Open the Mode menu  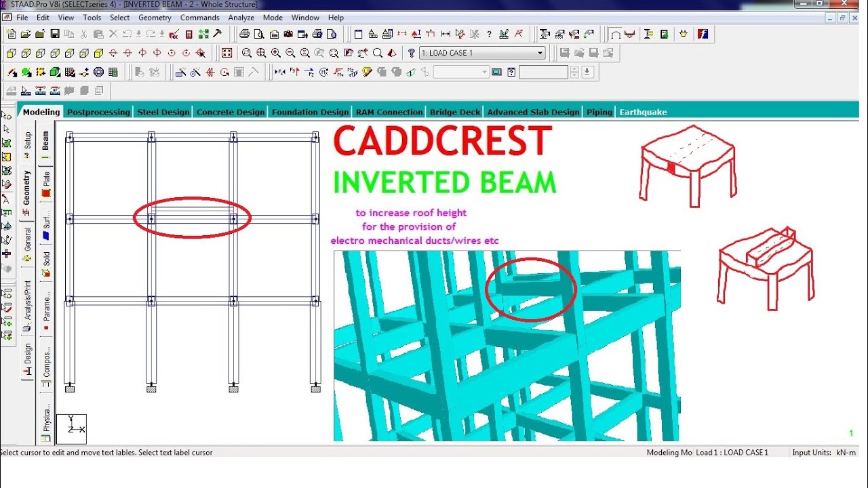pos(273,18)
